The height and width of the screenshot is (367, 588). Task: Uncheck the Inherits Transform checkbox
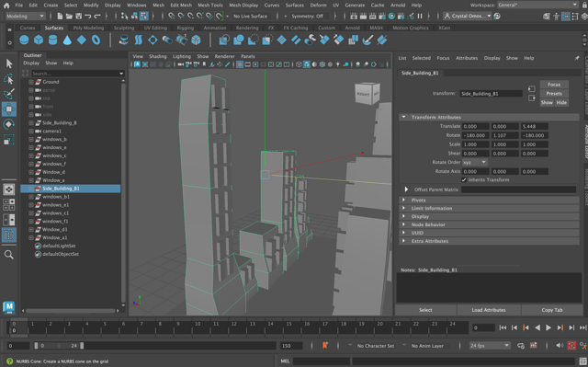pyautogui.click(x=464, y=179)
